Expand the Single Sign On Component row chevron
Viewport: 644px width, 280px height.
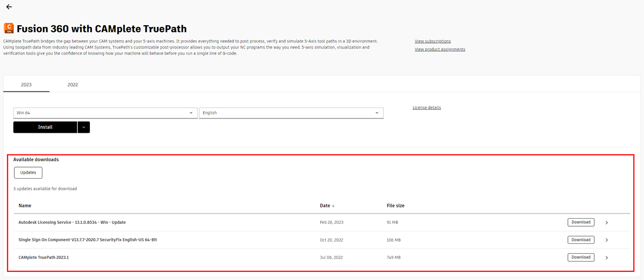(607, 240)
